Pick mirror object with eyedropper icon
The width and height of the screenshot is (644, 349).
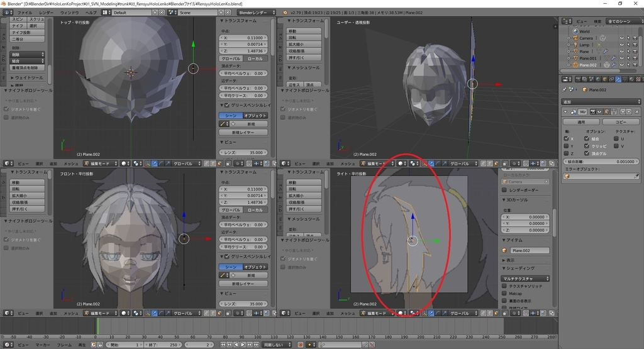[636, 175]
